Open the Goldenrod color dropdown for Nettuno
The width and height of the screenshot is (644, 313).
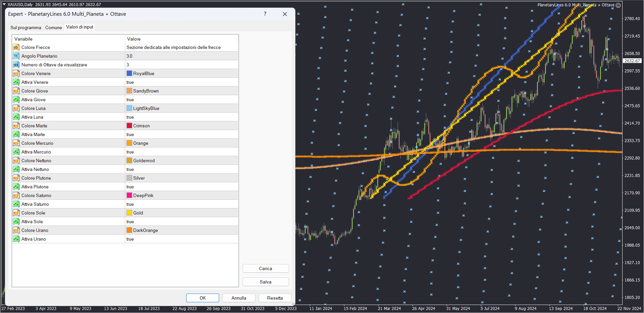point(182,161)
